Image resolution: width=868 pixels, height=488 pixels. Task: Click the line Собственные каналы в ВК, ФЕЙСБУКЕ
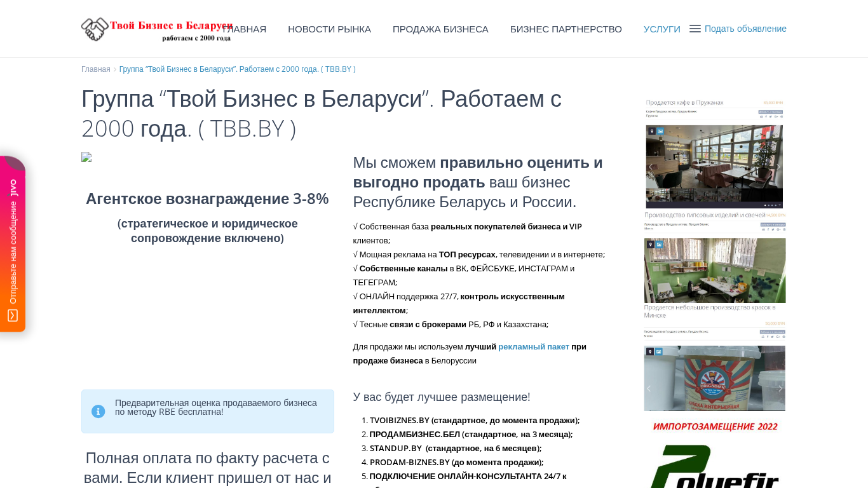click(x=464, y=276)
